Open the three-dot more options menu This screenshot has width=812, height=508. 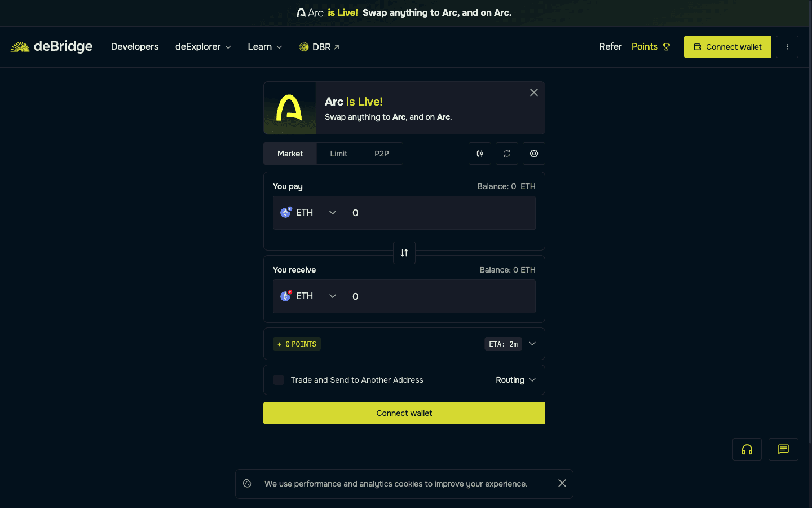787,47
